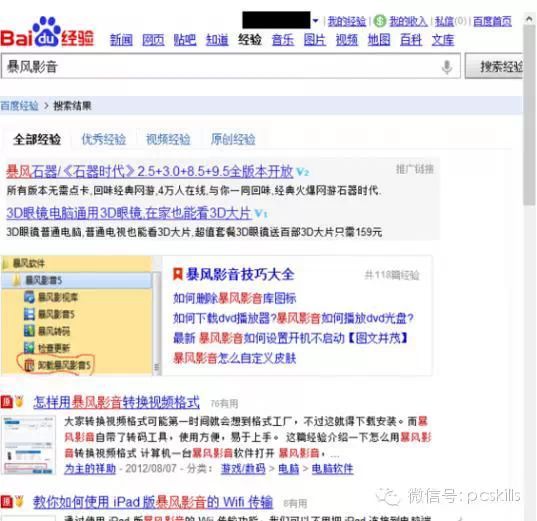
Task: Click the red bookmark icon beside 暴风影音技巧大全
Action: click(x=177, y=274)
